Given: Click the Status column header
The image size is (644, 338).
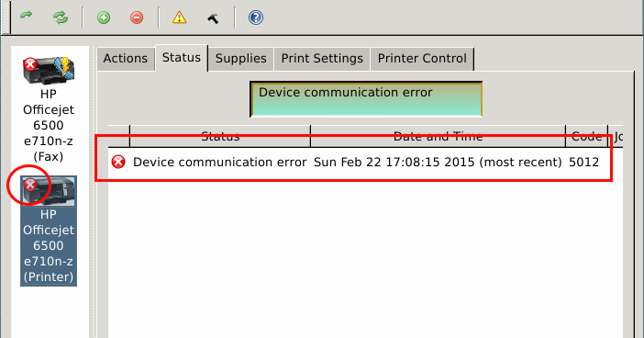Looking at the screenshot, I should click(x=220, y=136).
